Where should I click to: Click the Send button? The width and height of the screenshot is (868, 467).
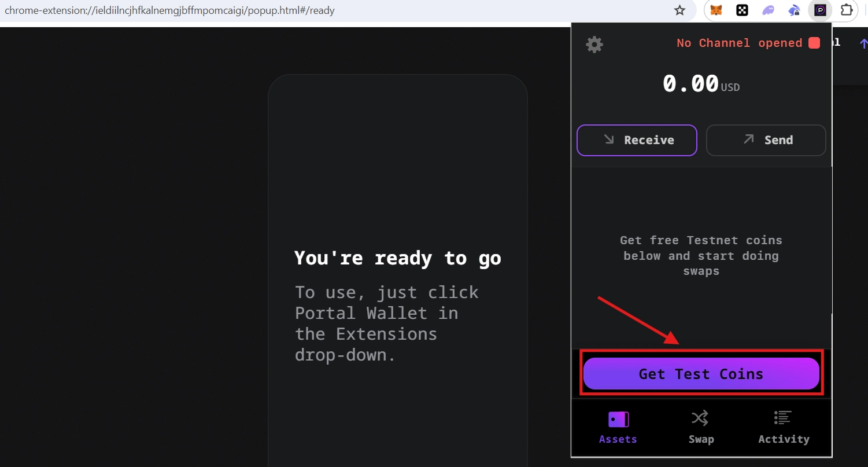point(766,140)
